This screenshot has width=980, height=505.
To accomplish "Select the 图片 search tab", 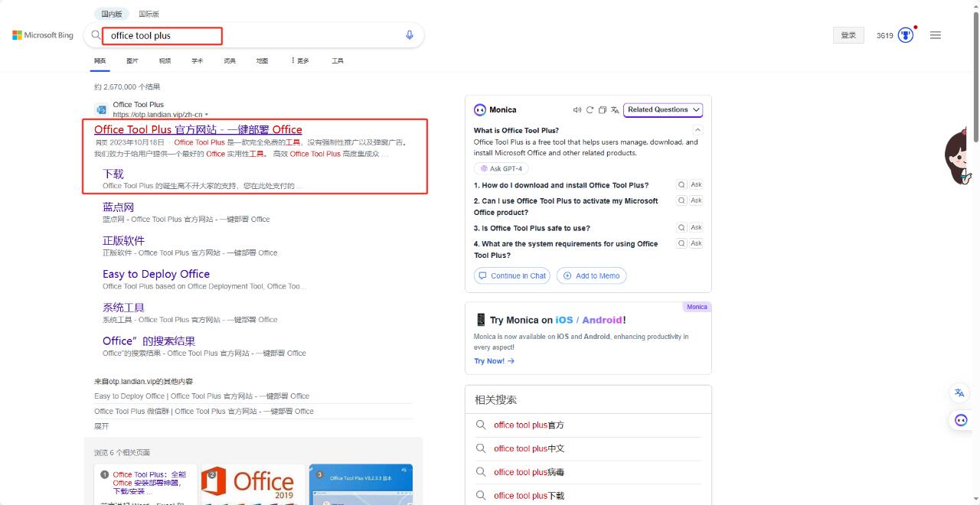I will [x=132, y=60].
